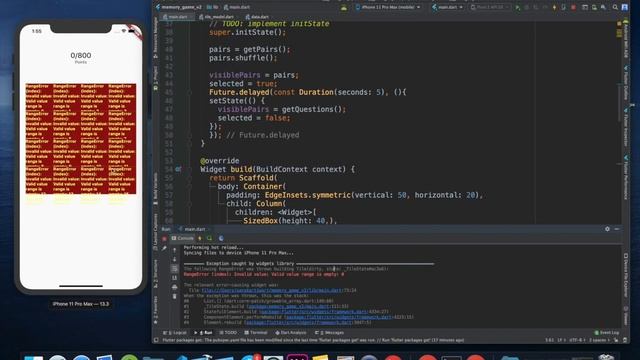The width and height of the screenshot is (640, 360).
Task: Open the Flutter Inspector side tab
Action: 626,127
